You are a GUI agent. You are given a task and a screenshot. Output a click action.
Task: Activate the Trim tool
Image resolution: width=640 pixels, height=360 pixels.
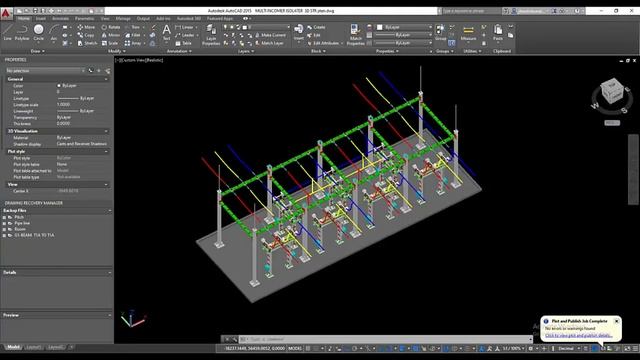(132, 27)
